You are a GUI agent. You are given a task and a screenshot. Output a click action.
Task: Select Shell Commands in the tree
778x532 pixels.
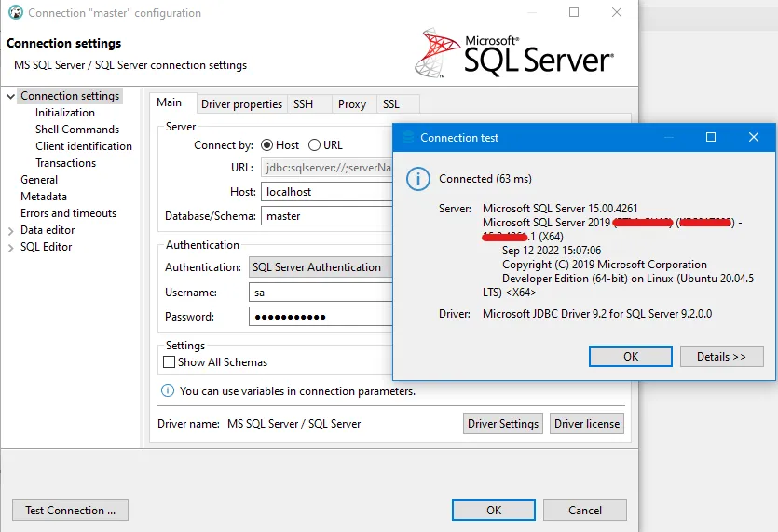77,130
